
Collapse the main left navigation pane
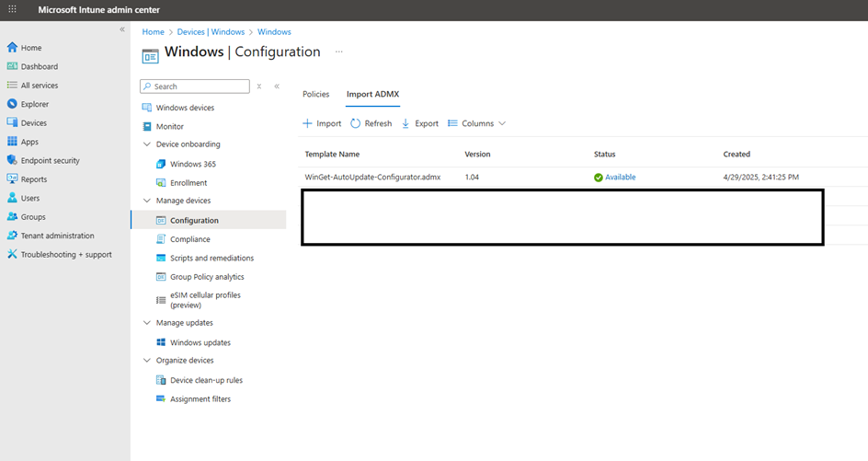click(122, 29)
